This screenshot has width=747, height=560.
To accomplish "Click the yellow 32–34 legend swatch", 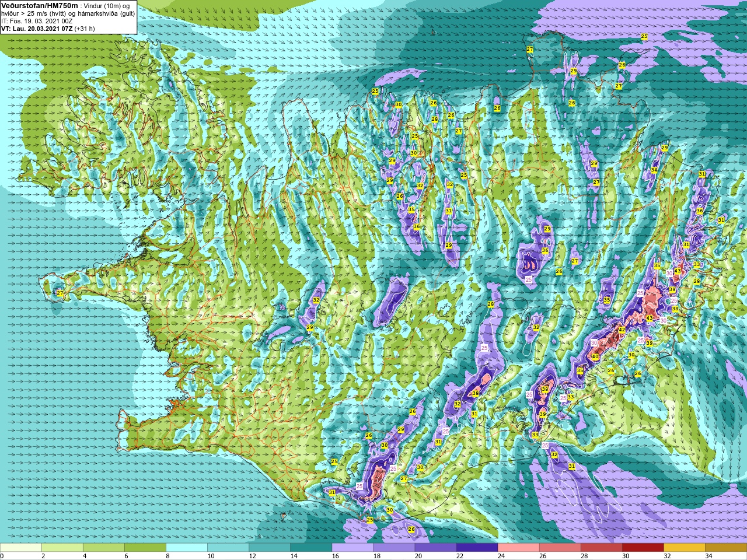I will pos(684,548).
